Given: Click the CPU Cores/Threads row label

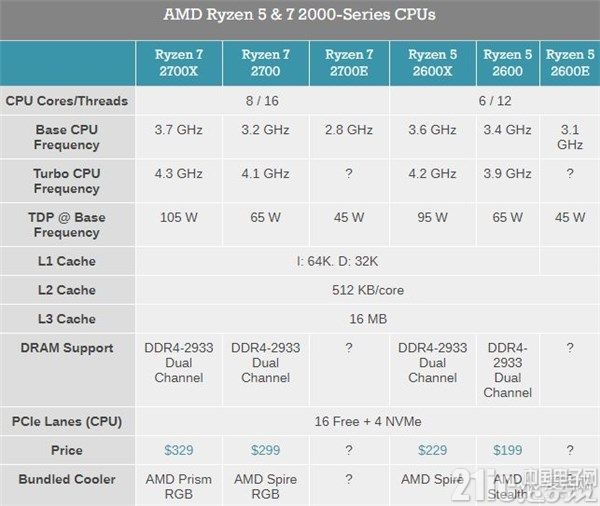Looking at the screenshot, I should point(67,101).
